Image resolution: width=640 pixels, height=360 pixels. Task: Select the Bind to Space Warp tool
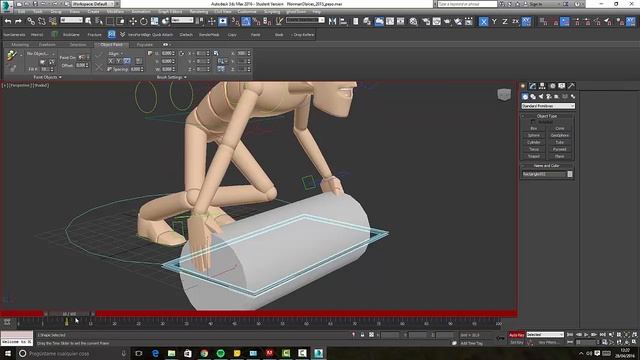tap(52, 21)
